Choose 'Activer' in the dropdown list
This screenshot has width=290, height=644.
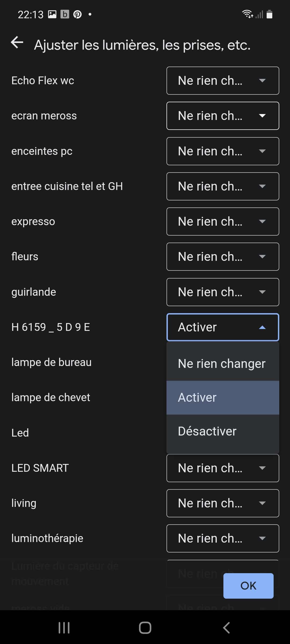tap(223, 398)
